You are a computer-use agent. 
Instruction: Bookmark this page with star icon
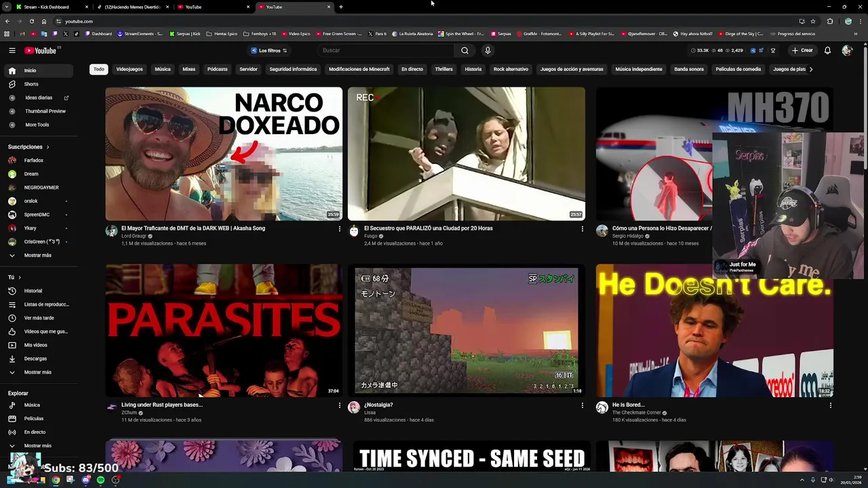pos(813,21)
